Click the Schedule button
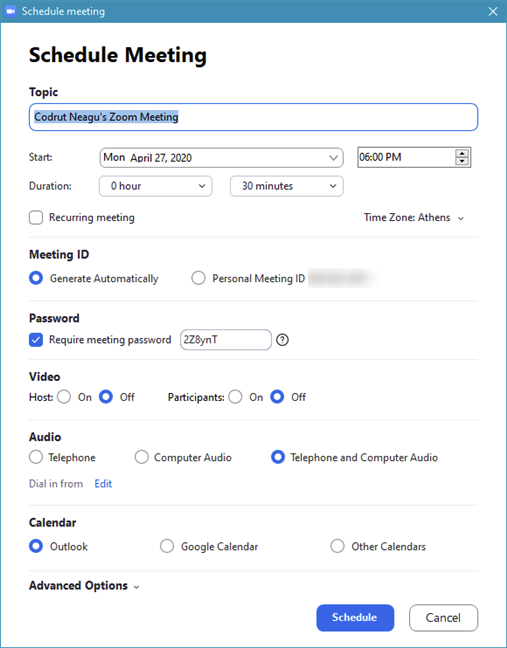This screenshot has width=507, height=648. coord(355,618)
